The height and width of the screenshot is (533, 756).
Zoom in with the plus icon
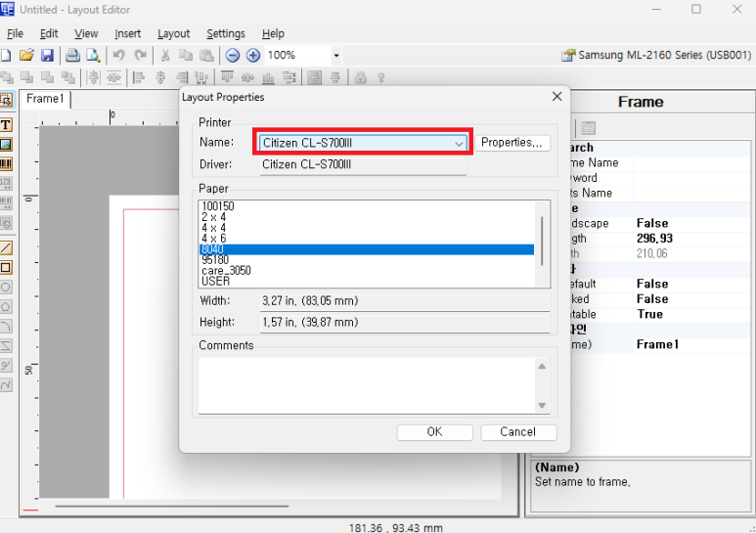pyautogui.click(x=253, y=56)
